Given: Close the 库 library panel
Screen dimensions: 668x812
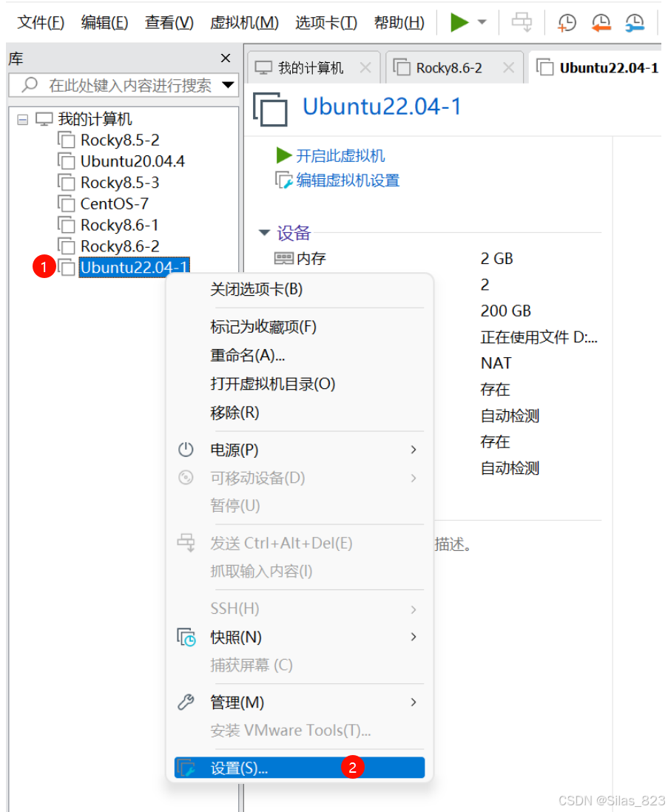Looking at the screenshot, I should pos(225,58).
